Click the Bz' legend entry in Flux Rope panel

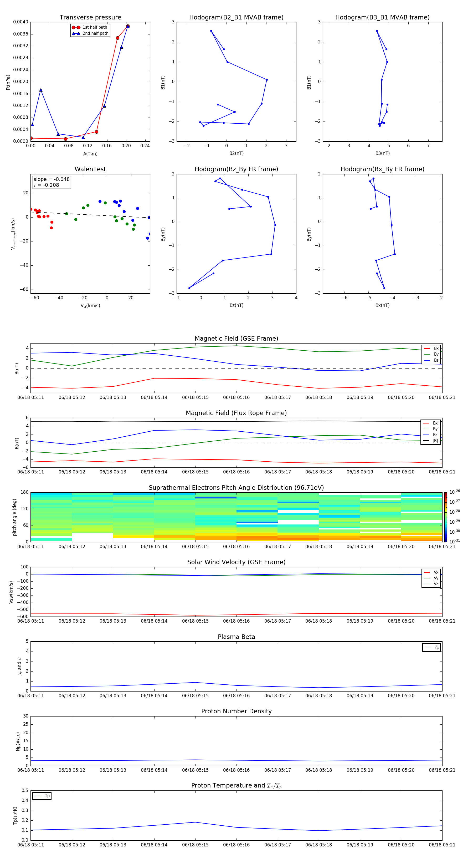[431, 435]
